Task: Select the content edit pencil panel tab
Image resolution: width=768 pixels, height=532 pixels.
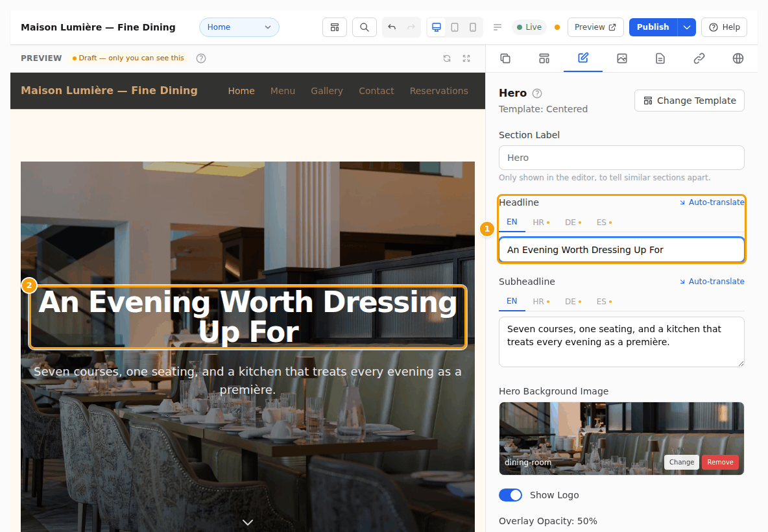Action: point(583,58)
